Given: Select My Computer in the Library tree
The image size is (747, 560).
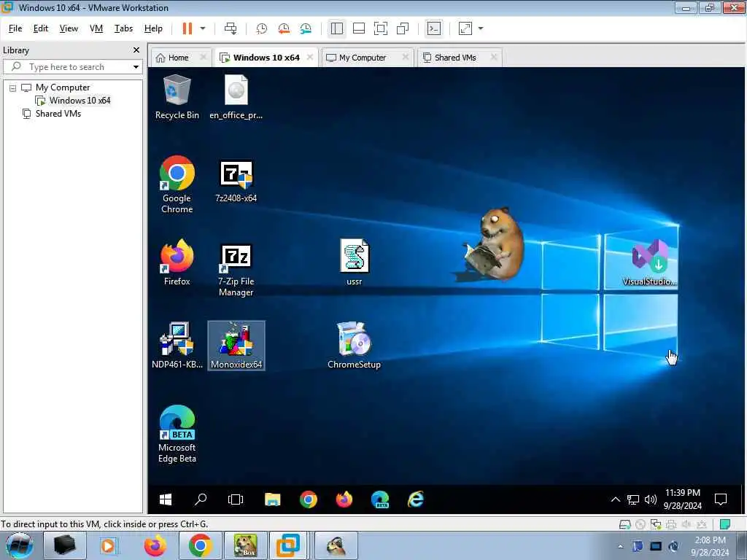Looking at the screenshot, I should pos(63,87).
